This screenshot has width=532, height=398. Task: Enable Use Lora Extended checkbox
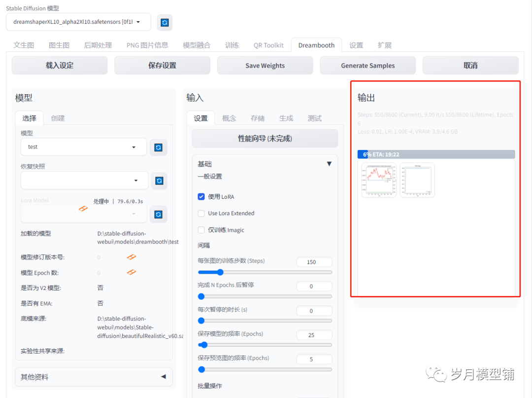tap(201, 213)
